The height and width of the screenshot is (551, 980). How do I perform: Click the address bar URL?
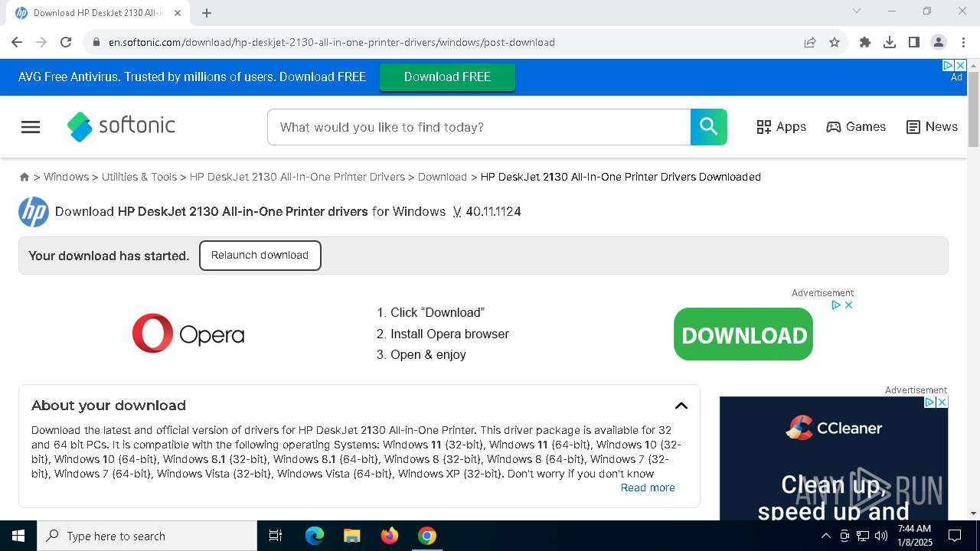point(332,42)
